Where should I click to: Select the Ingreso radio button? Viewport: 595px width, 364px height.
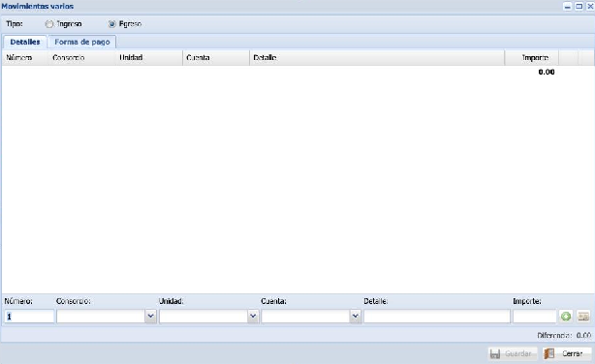point(49,24)
